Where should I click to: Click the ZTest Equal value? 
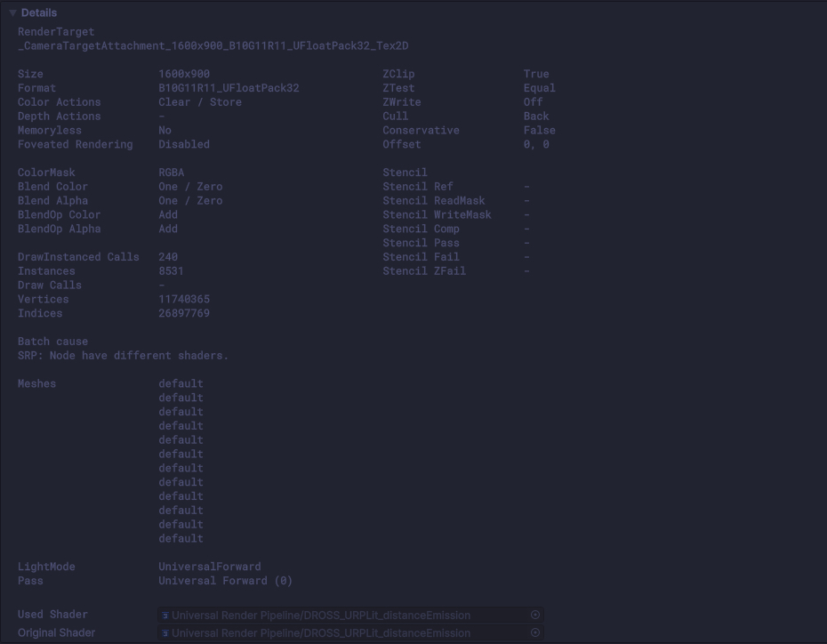point(538,88)
